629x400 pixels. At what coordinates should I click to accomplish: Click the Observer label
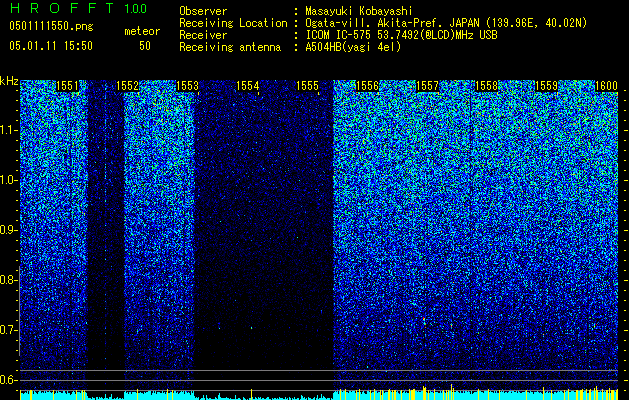click(203, 11)
